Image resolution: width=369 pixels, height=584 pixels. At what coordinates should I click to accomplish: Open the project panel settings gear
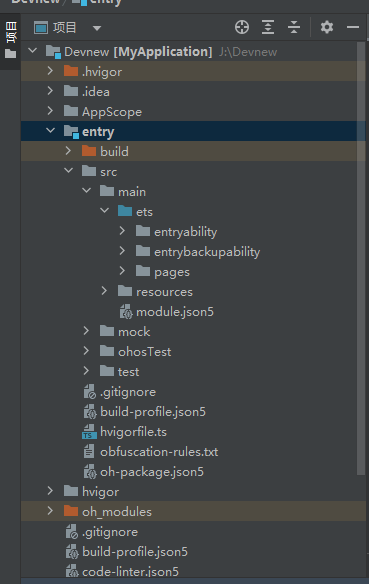point(327,27)
